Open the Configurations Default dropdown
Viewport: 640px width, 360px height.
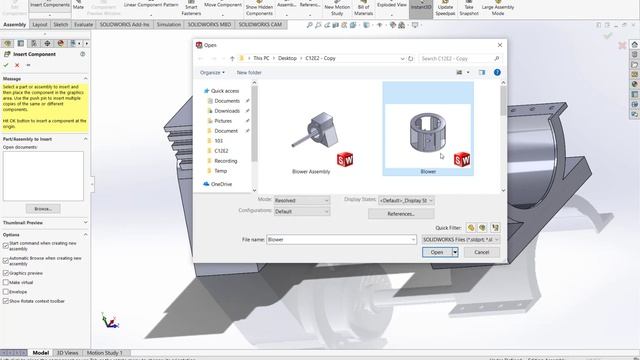302,211
